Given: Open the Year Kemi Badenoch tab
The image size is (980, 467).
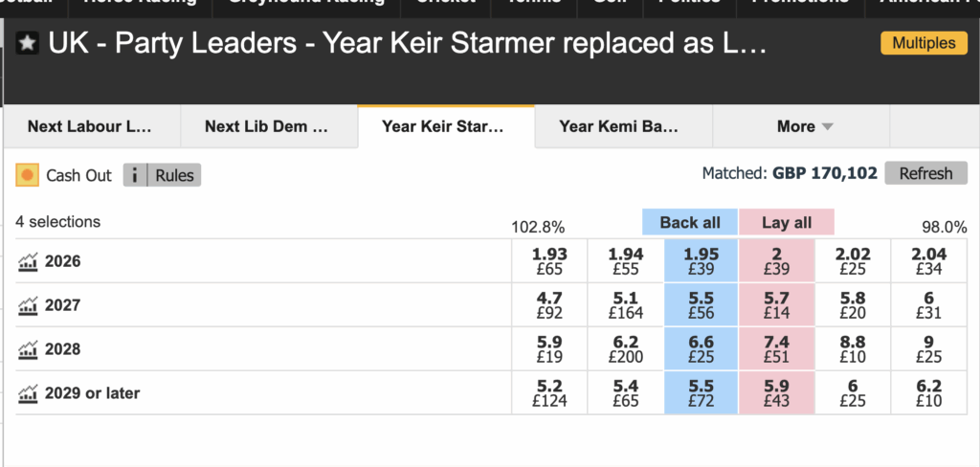Looking at the screenshot, I should 618,126.
